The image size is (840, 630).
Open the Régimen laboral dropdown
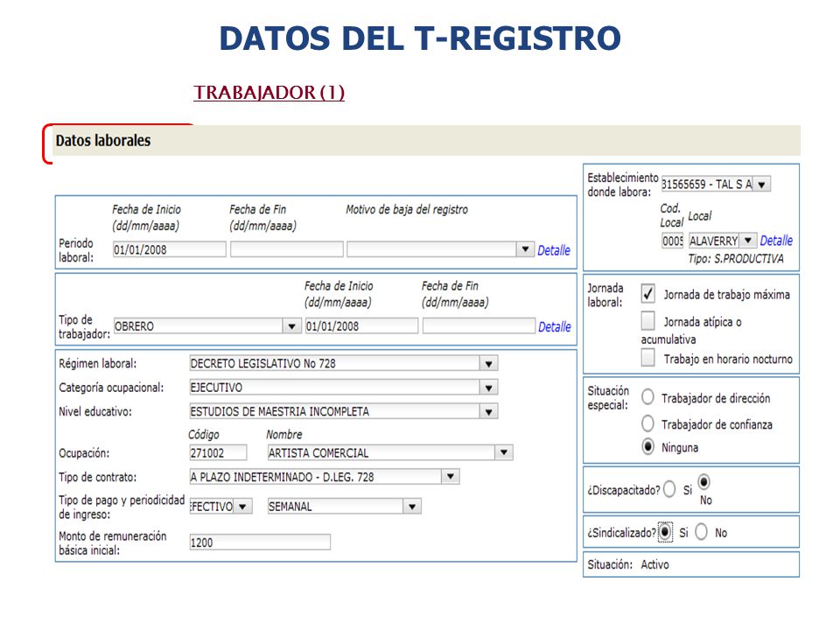tap(488, 363)
